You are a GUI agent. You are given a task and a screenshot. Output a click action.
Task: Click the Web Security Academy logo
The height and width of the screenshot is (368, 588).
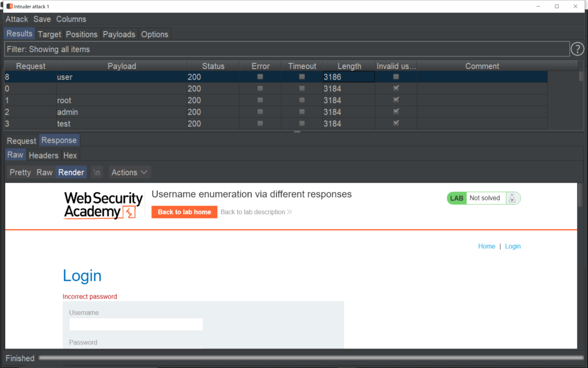tap(103, 205)
